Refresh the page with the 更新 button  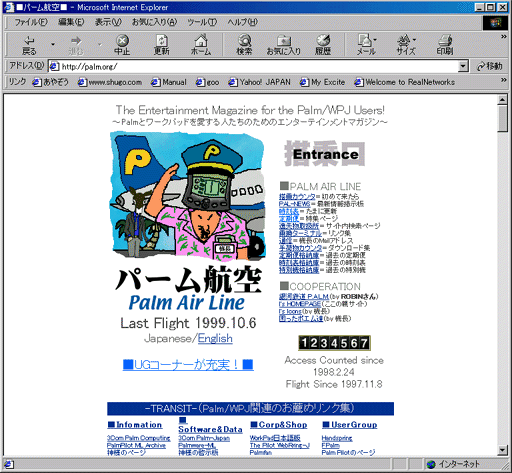coord(162,45)
